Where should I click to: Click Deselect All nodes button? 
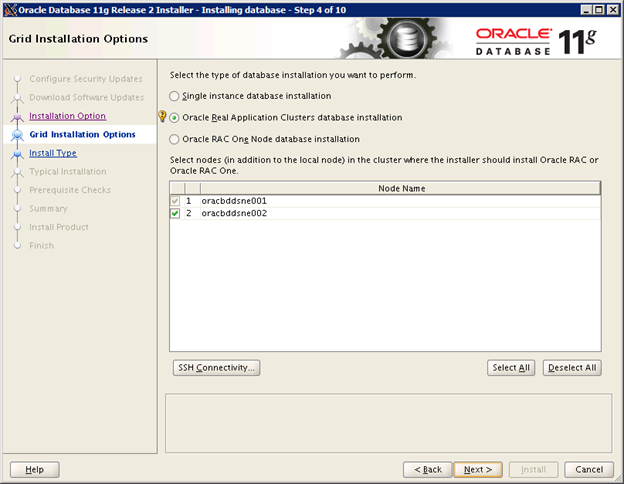(x=572, y=368)
